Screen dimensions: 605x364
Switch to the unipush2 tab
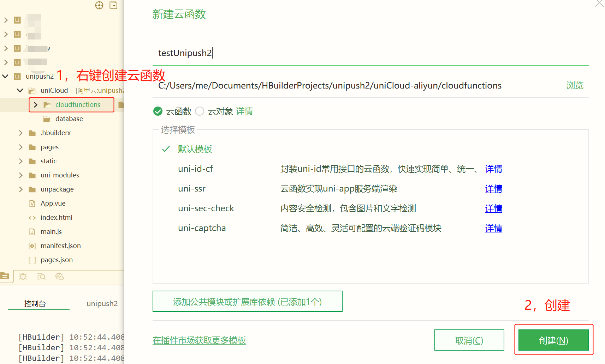click(102, 303)
